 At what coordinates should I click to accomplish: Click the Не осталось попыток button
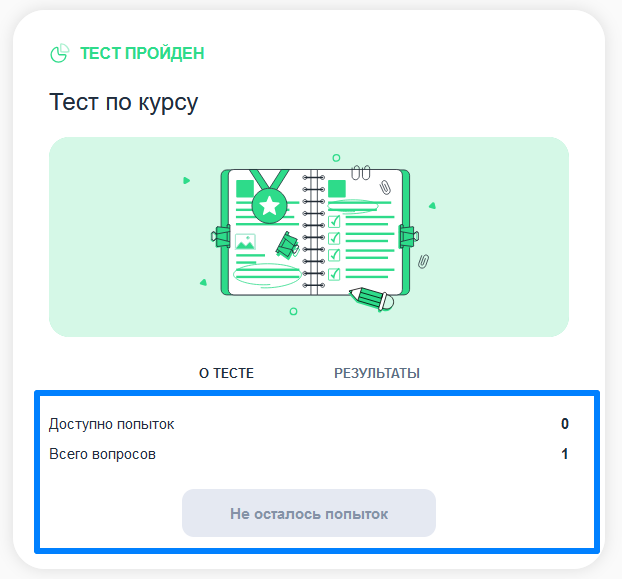click(309, 513)
